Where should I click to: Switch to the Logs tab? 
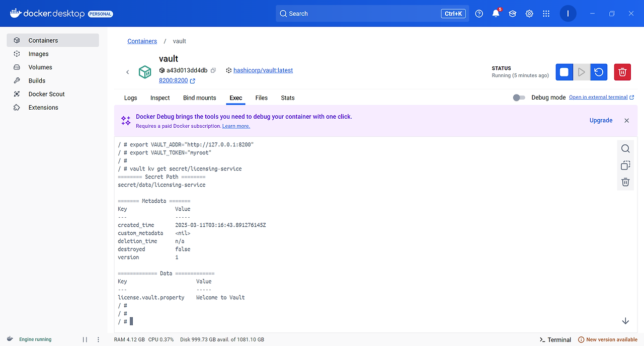[x=130, y=98]
